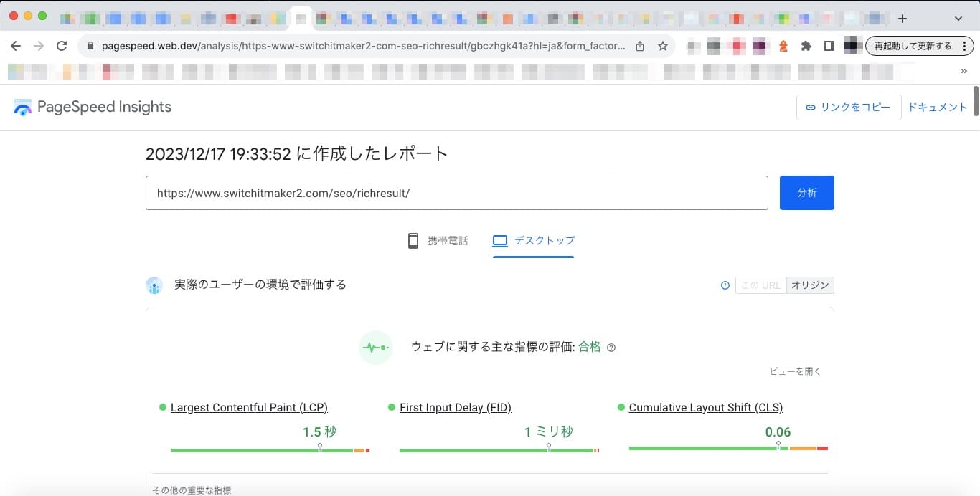Viewport: 980px width, 496px height.
Task: Click the help icon next to 合格
Action: pyautogui.click(x=611, y=348)
